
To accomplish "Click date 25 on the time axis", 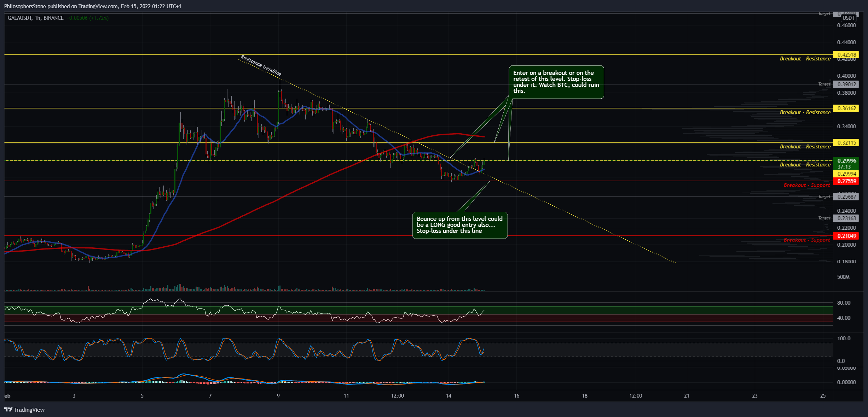I will [x=823, y=396].
